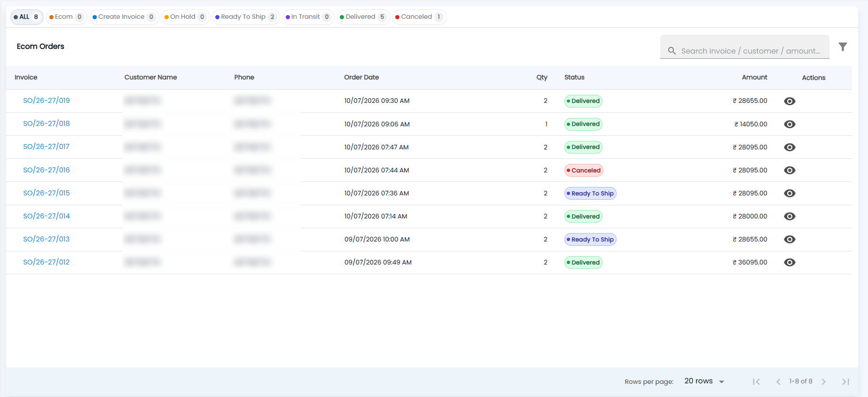
Task: Open invoice SO/26-27/012 link
Action: pos(46,262)
